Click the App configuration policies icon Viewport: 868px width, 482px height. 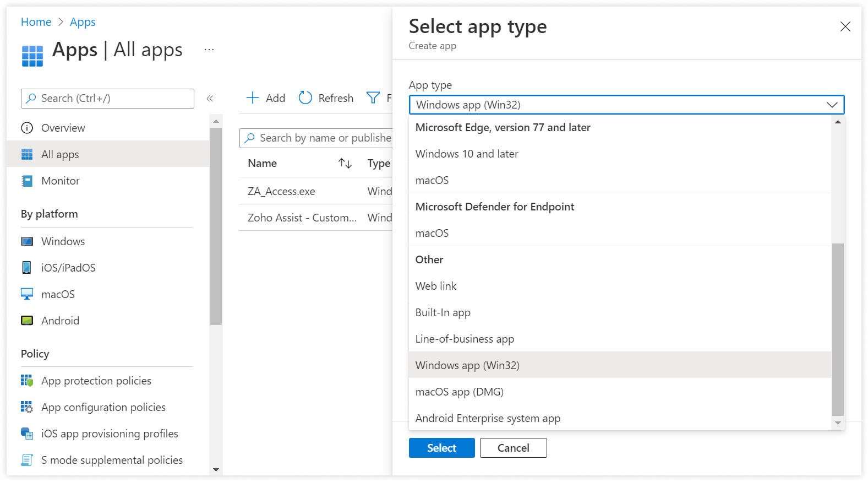pos(27,407)
